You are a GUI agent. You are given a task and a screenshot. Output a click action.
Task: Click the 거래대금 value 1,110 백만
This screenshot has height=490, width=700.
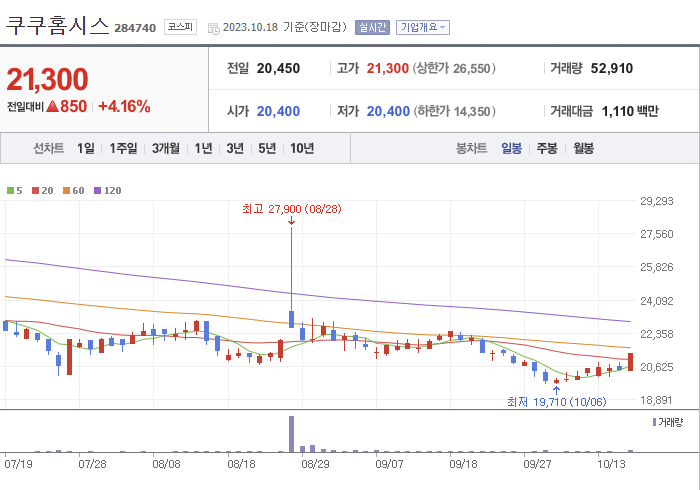[x=630, y=111]
